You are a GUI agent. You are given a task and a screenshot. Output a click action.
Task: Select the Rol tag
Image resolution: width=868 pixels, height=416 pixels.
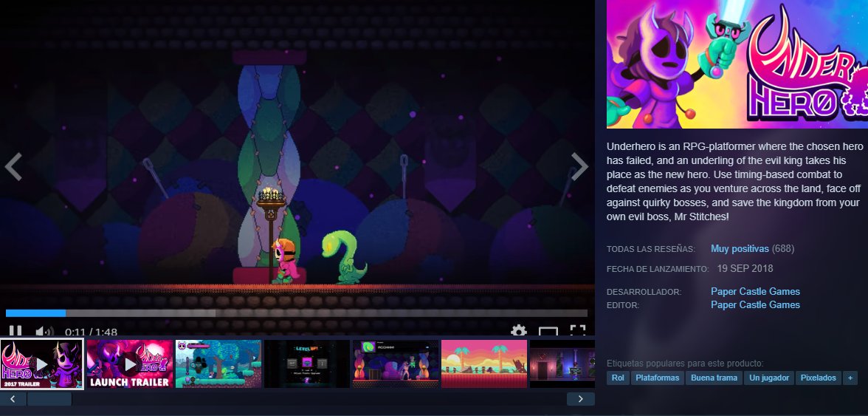tap(617, 378)
